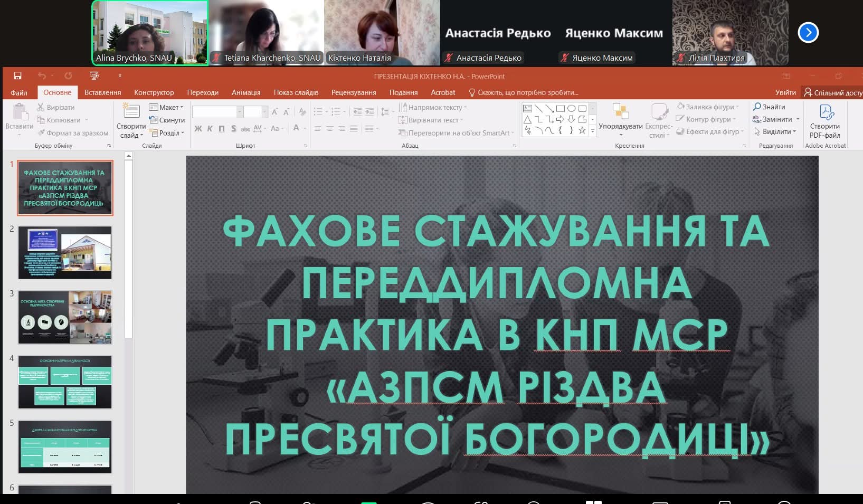The image size is (863, 504).
Task: Toggle Underline (П) formatting
Action: click(x=221, y=128)
